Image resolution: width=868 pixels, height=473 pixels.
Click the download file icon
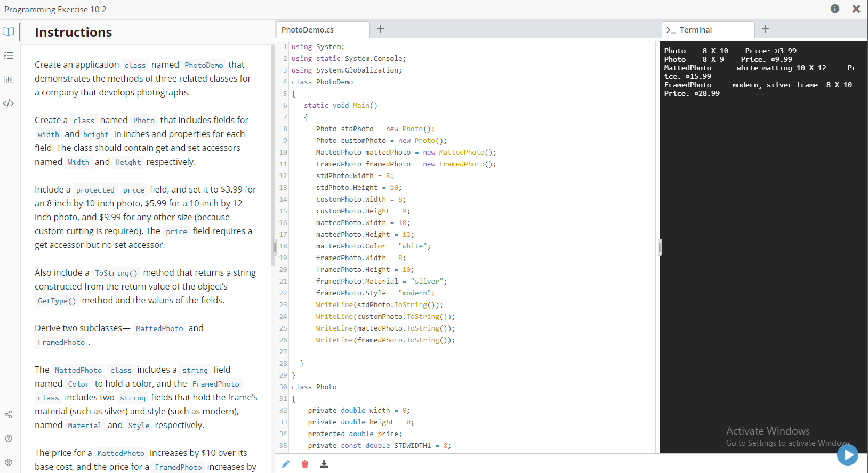pyautogui.click(x=324, y=464)
